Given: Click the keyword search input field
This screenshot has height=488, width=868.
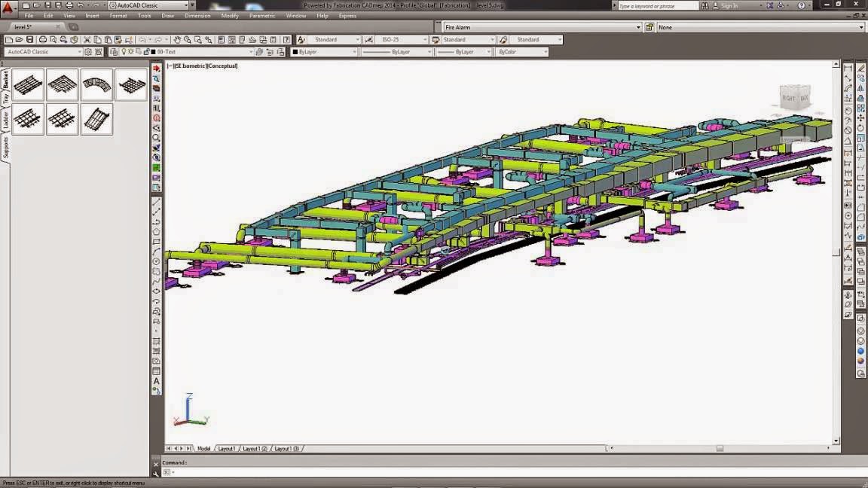Looking at the screenshot, I should (x=658, y=5).
